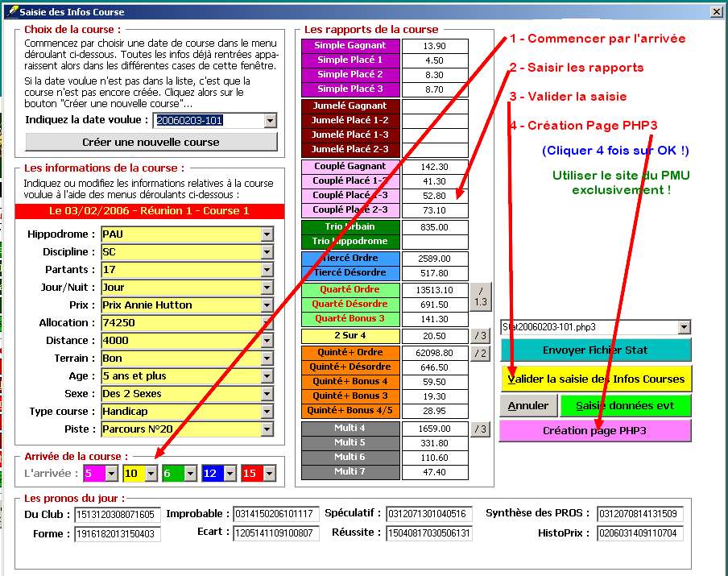Click the Saisie données evt button
728x576 pixels.
coord(626,406)
